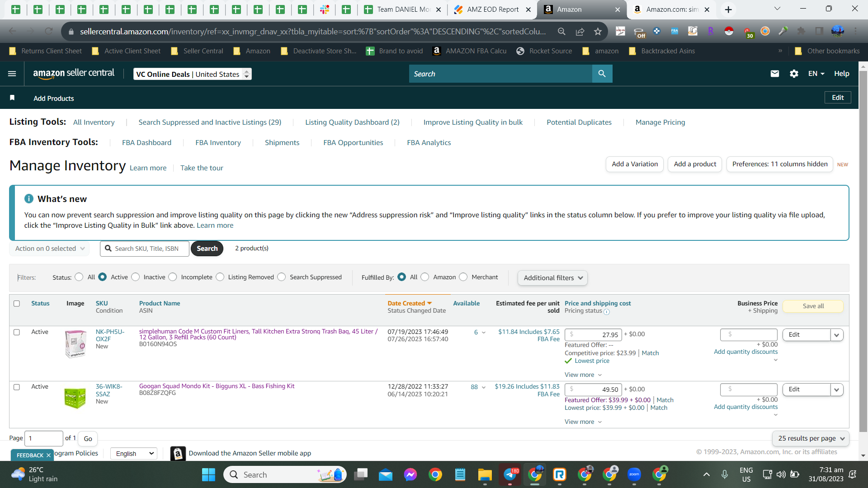This screenshot has height=488, width=868.
Task: Check the box for the simplehuman liners row
Action: coord(17,332)
